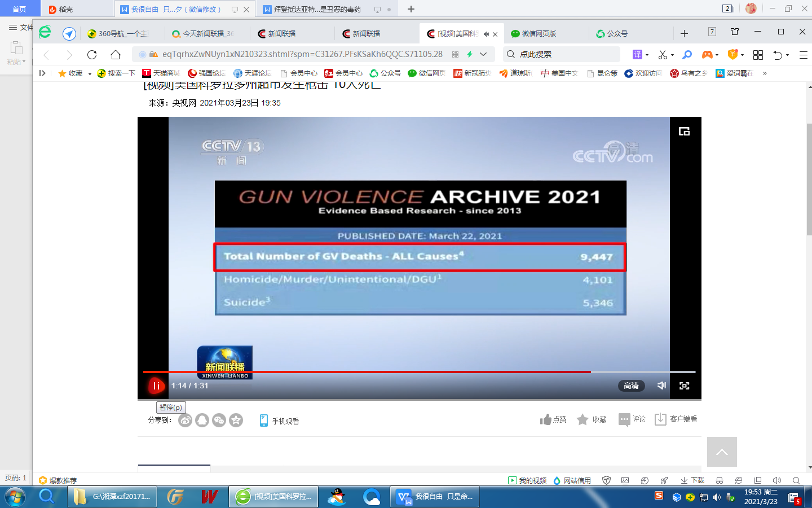This screenshot has height=508, width=812.
Task: Pause the video with the red pause button
Action: pyautogui.click(x=156, y=386)
